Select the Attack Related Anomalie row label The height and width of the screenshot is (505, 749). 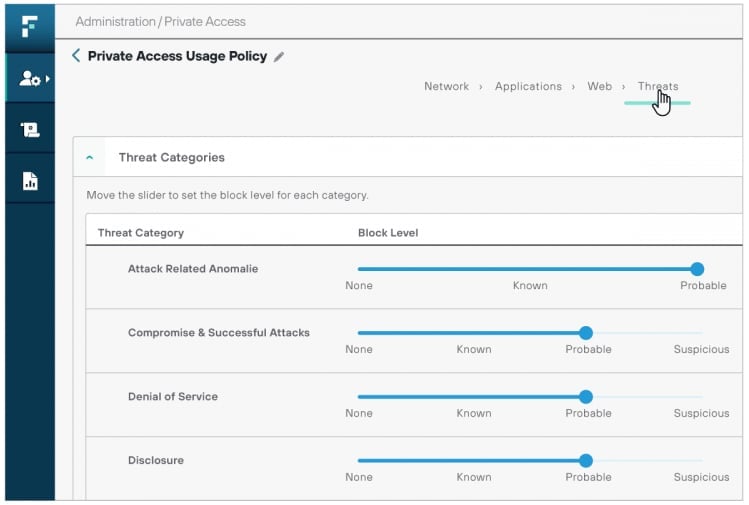click(193, 269)
